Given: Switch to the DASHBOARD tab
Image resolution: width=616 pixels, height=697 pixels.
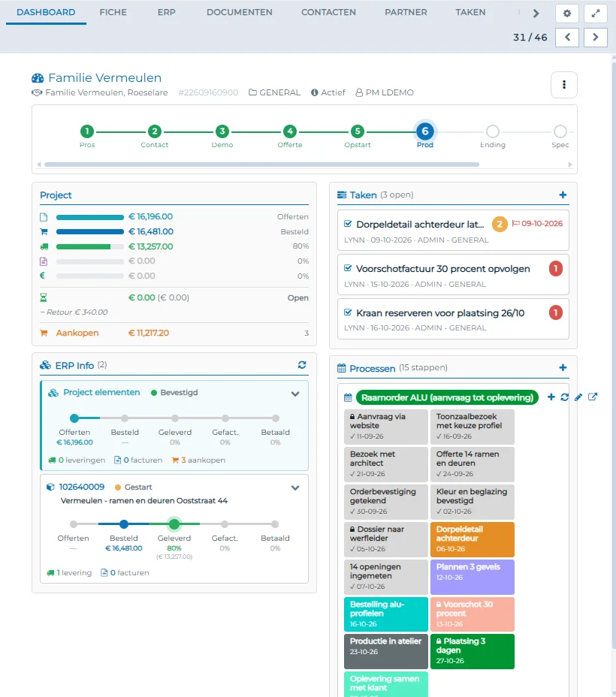Looking at the screenshot, I should pos(46,12).
